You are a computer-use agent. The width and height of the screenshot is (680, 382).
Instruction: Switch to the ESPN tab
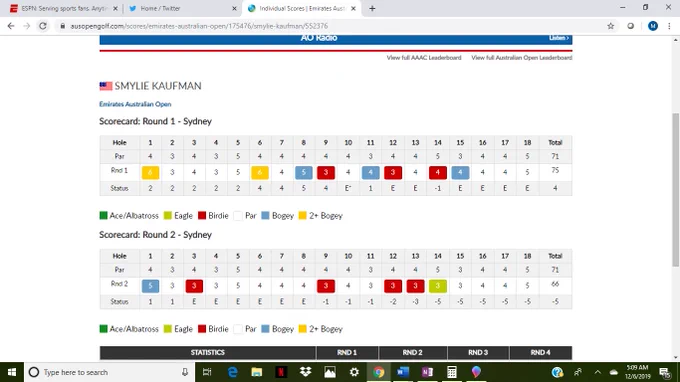point(64,8)
